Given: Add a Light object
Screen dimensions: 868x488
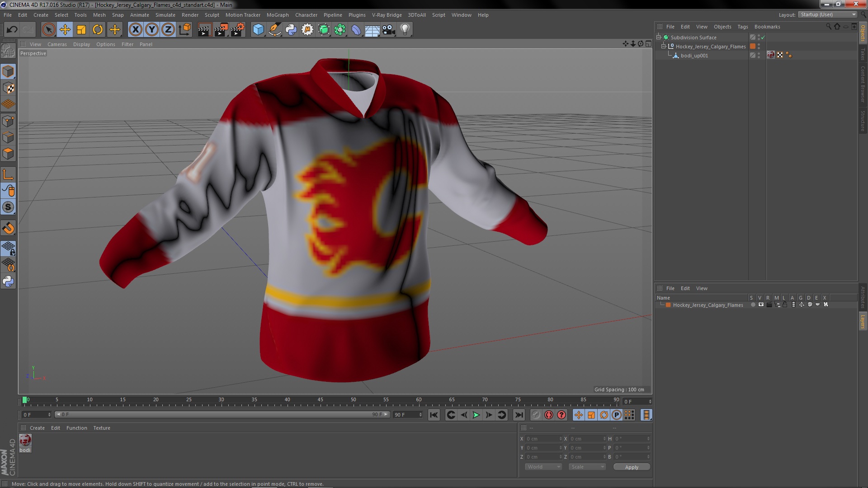Looking at the screenshot, I should [x=405, y=30].
